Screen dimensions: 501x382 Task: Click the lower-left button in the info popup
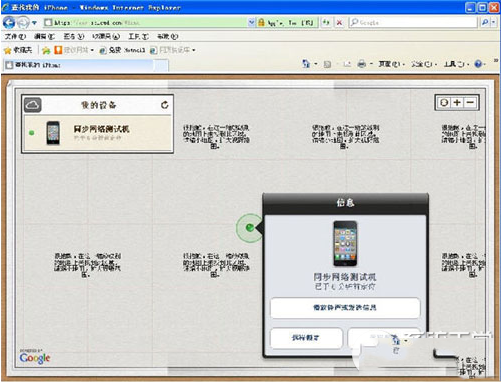click(306, 338)
